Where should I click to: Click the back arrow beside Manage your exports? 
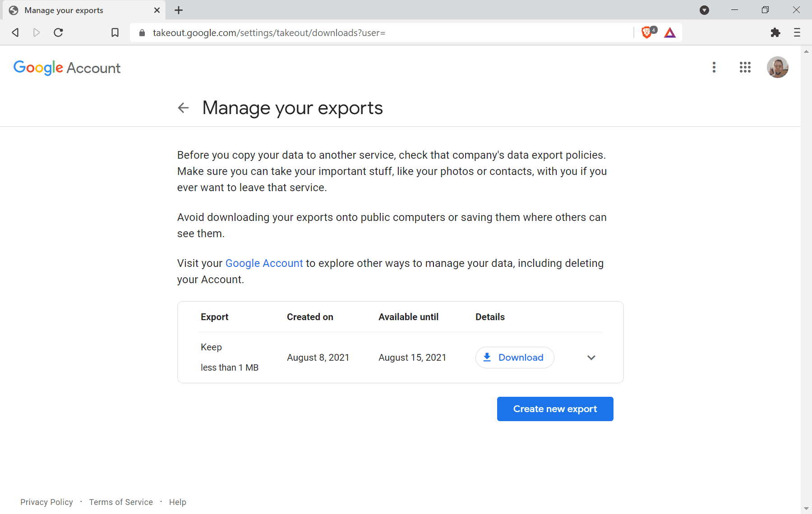pyautogui.click(x=183, y=108)
